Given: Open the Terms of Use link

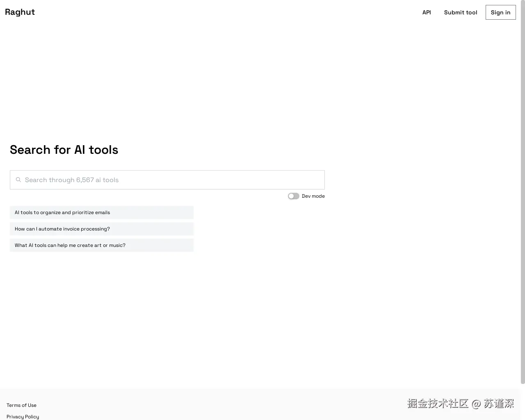Looking at the screenshot, I should coord(21,405).
